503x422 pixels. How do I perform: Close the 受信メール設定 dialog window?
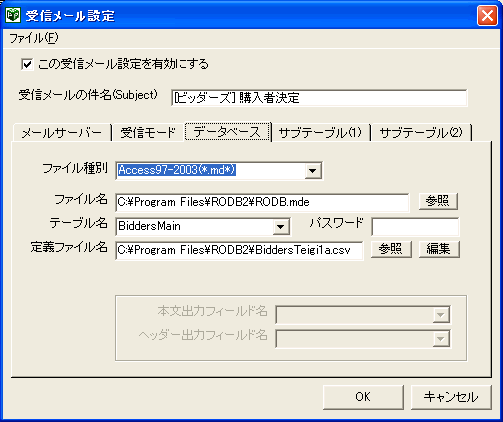click(487, 15)
